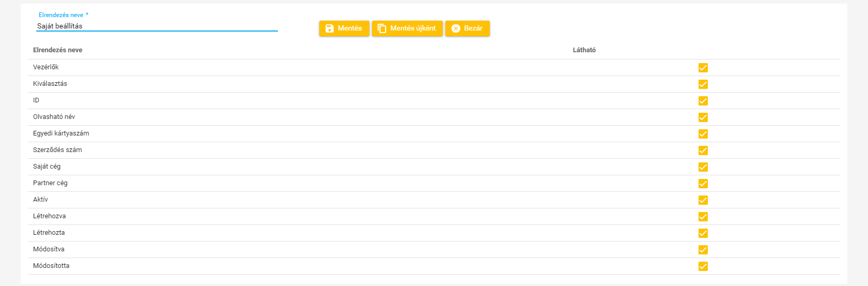The width and height of the screenshot is (868, 286).
Task: Uncheck the Saját cég checkbox
Action: point(703,167)
